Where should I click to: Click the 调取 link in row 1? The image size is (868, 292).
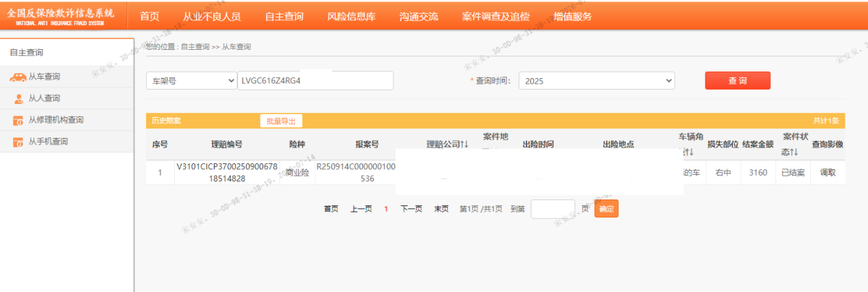[827, 172]
